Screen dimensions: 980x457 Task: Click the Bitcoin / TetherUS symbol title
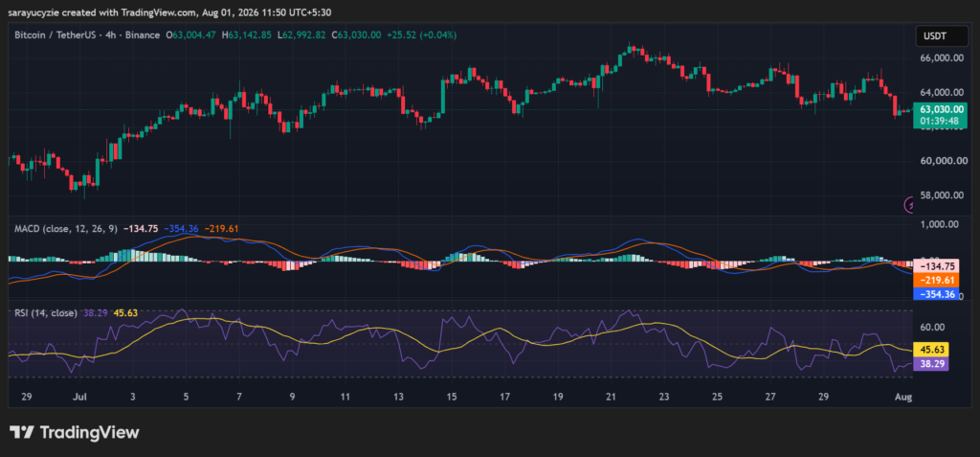tap(55, 35)
